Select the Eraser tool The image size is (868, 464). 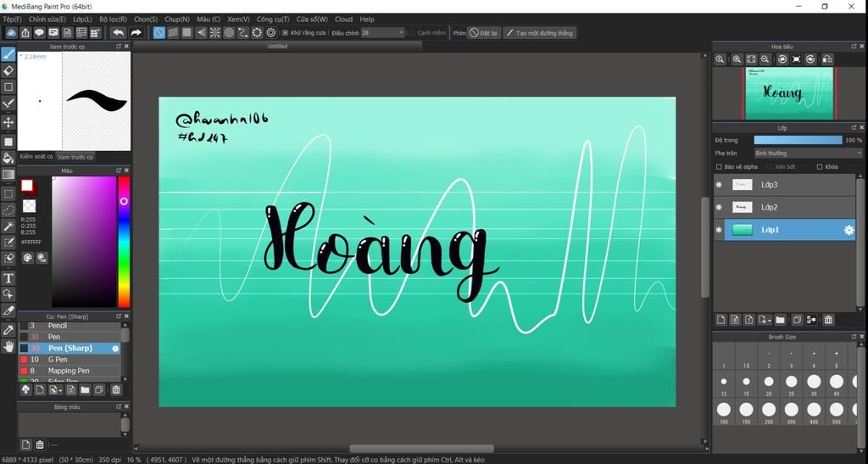pos(8,71)
